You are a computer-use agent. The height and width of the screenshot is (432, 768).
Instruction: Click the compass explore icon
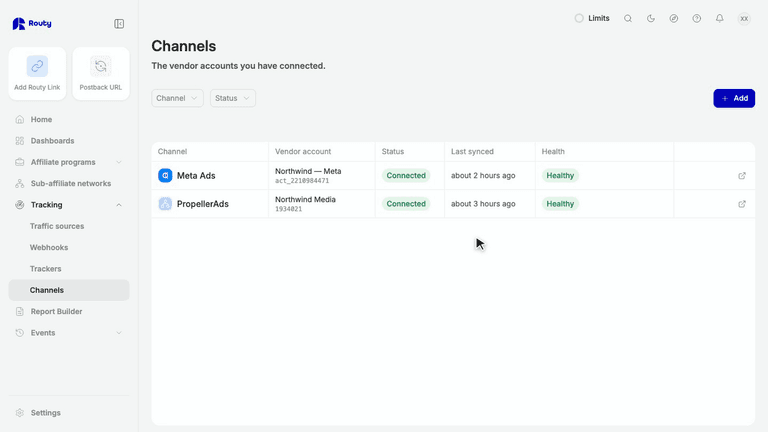[x=674, y=19]
